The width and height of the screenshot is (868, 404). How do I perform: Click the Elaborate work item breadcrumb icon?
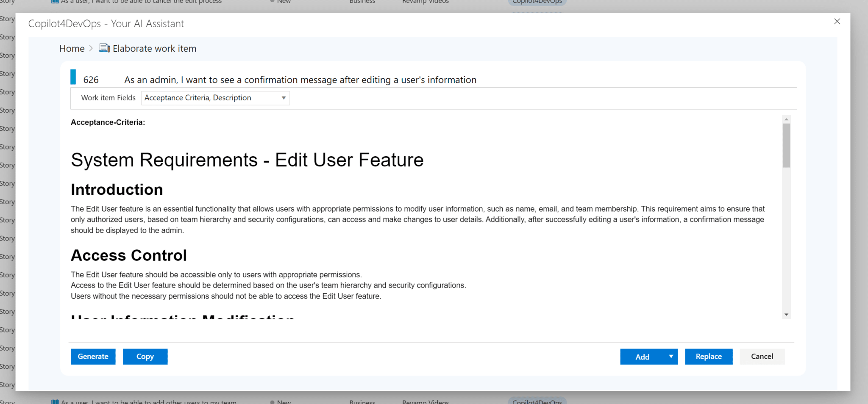(x=104, y=48)
